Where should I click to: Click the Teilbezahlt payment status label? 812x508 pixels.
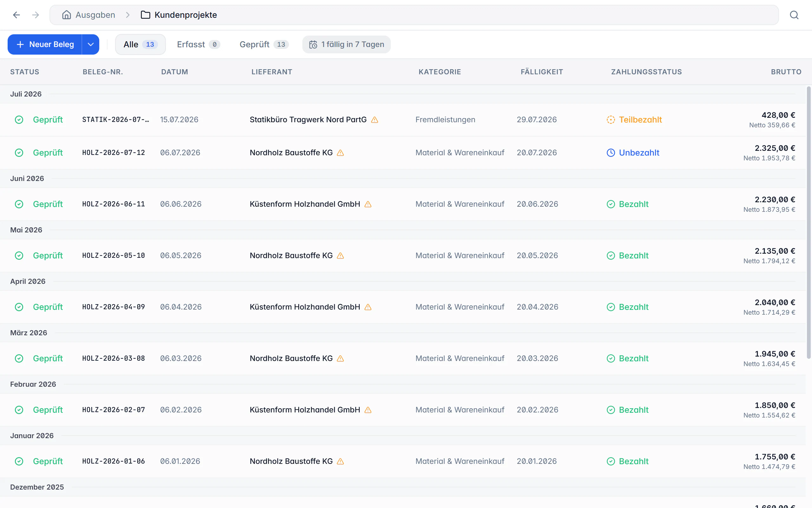640,120
